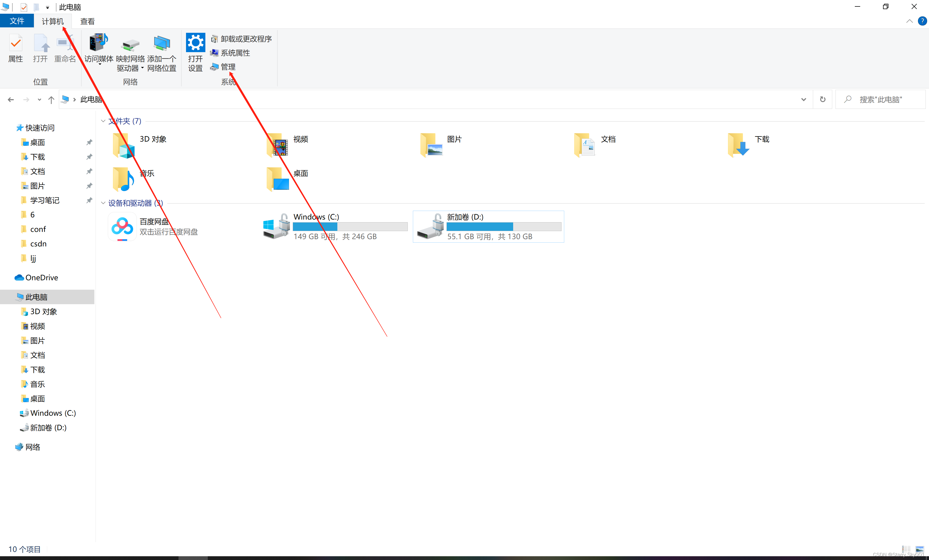
Task: Click the refresh button next to address bar
Action: 823,99
